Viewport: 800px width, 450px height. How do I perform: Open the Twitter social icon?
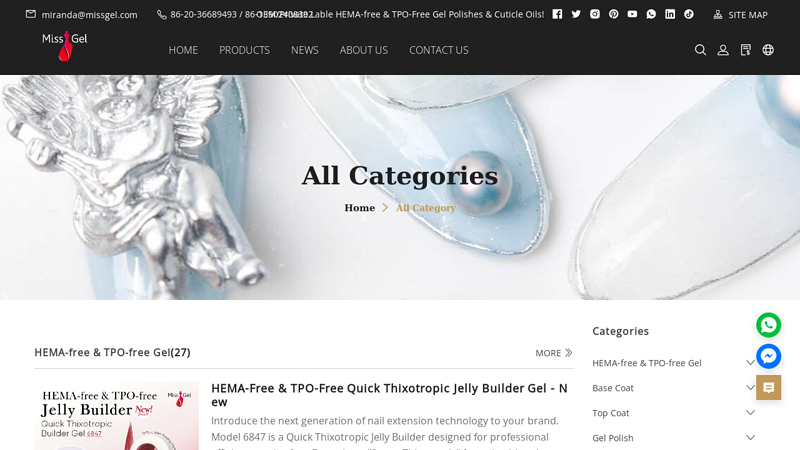(x=576, y=14)
